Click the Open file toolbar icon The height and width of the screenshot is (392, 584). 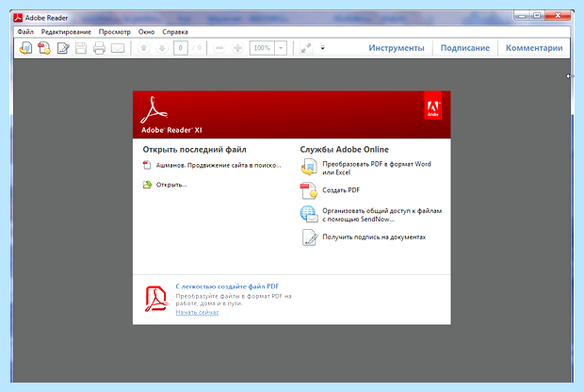pyautogui.click(x=25, y=48)
